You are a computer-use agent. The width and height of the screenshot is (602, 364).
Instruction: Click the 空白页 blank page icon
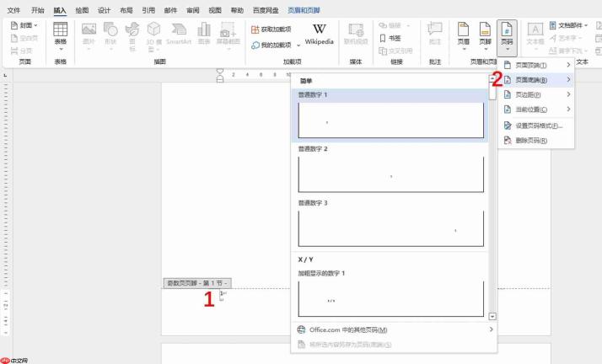(14, 38)
